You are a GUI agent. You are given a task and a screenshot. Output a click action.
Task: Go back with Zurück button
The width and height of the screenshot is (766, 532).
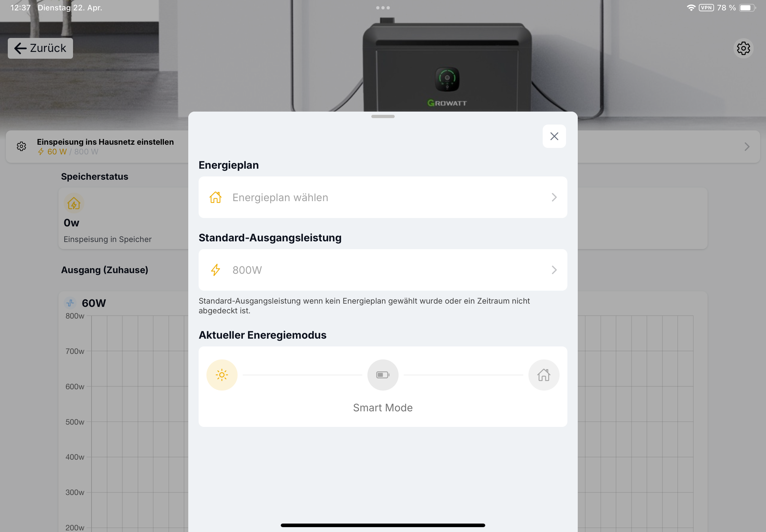pos(40,48)
